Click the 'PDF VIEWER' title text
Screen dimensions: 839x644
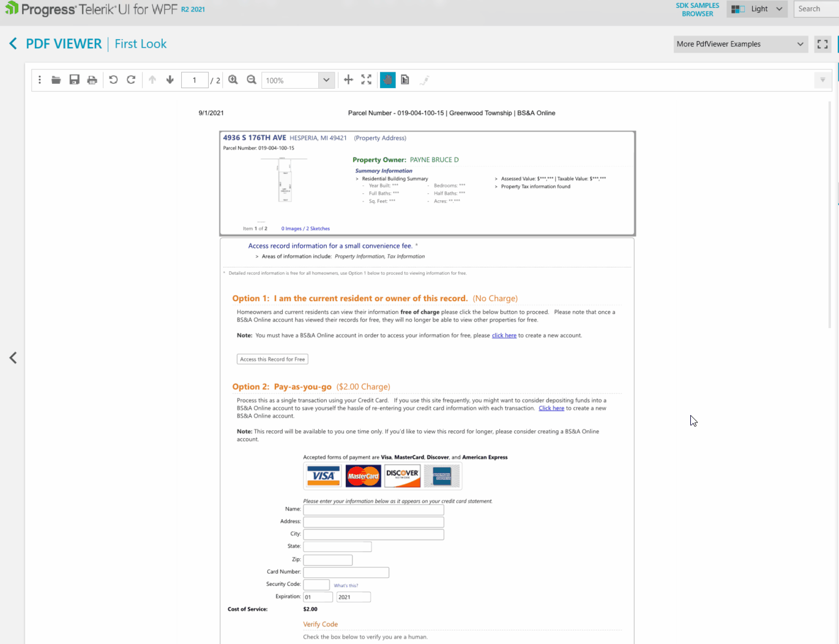coord(64,44)
